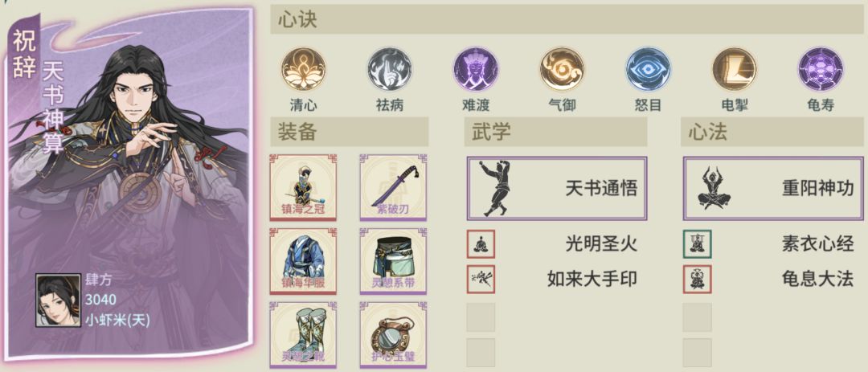Open the 紫破刃 weapon slot

(393, 188)
